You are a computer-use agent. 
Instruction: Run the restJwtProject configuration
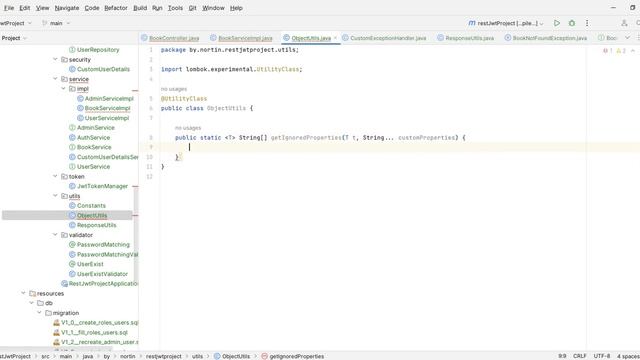click(x=557, y=23)
